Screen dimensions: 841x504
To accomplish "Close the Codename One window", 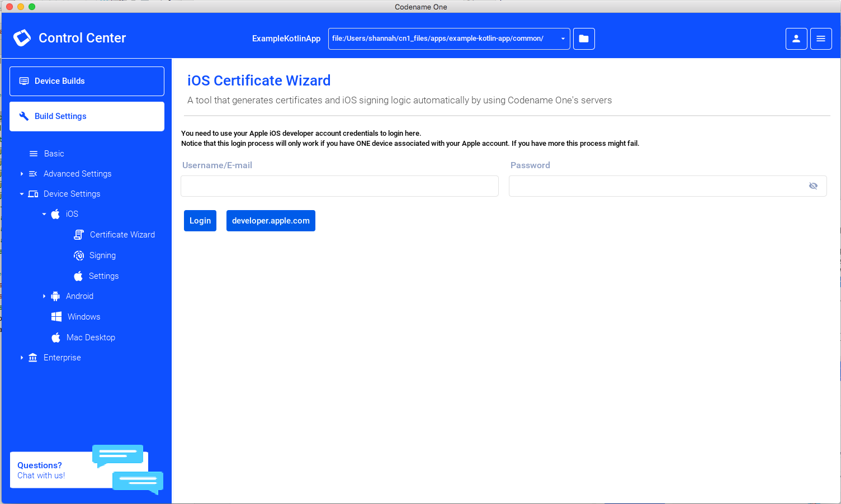I will [x=10, y=7].
